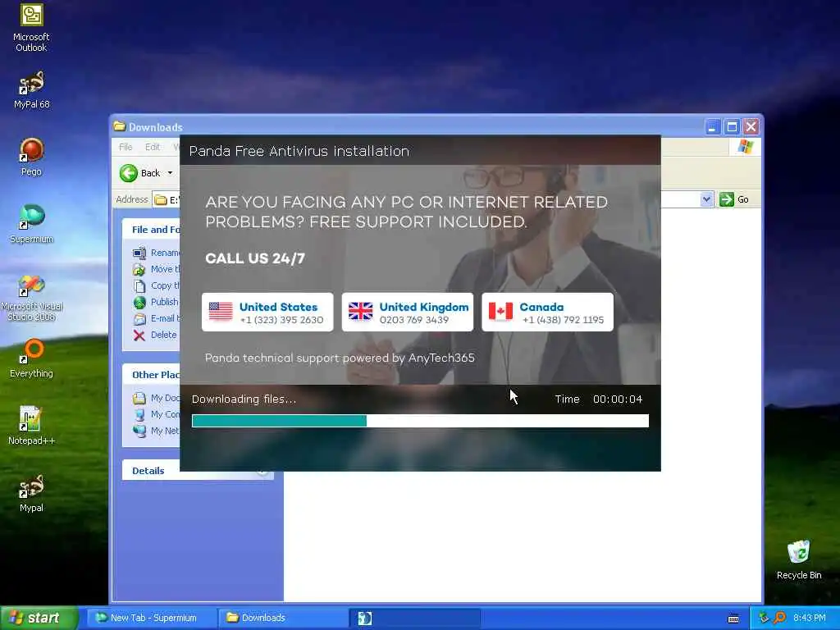This screenshot has height=630, width=840.
Task: Click the Panda Free Antivirus installation title
Action: coord(299,151)
